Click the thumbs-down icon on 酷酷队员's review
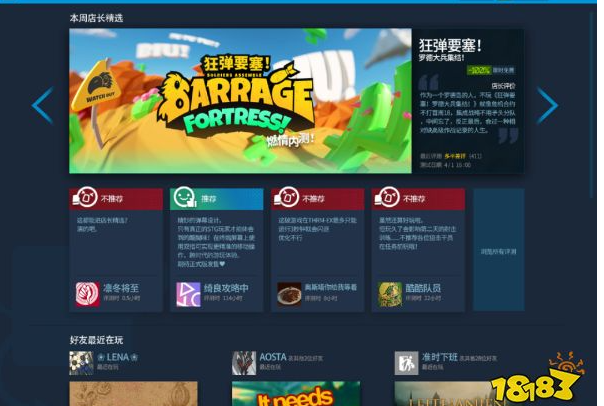 pos(388,197)
